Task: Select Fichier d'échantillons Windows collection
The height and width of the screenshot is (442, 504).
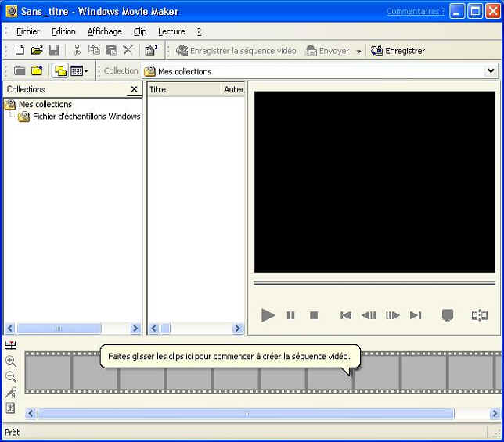Action: click(x=86, y=117)
